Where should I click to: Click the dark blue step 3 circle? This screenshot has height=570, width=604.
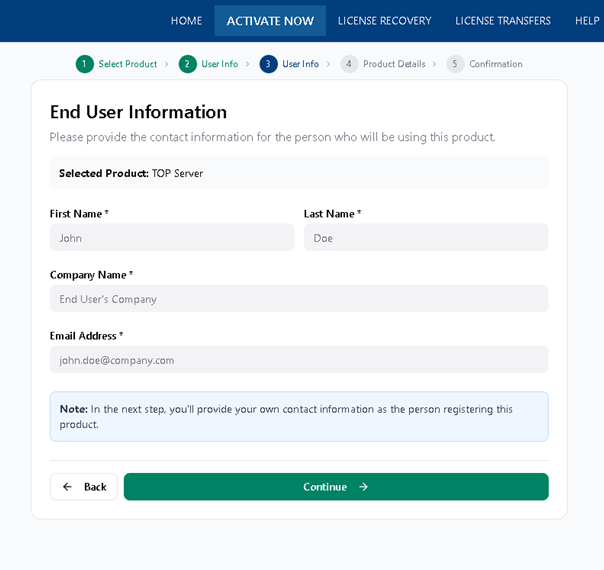coord(269,64)
